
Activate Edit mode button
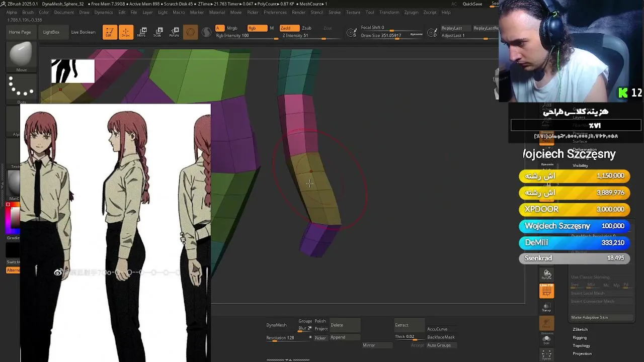[110, 32]
